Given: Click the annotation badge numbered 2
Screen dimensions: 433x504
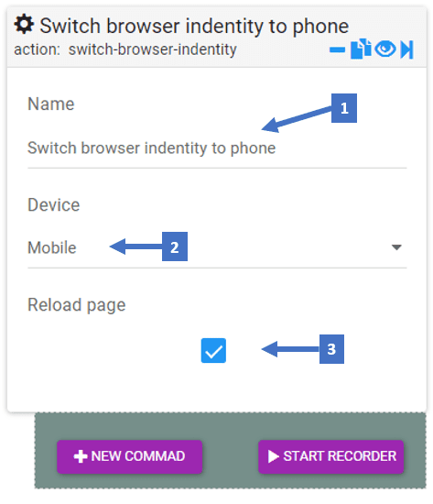Looking at the screenshot, I should pos(175,247).
